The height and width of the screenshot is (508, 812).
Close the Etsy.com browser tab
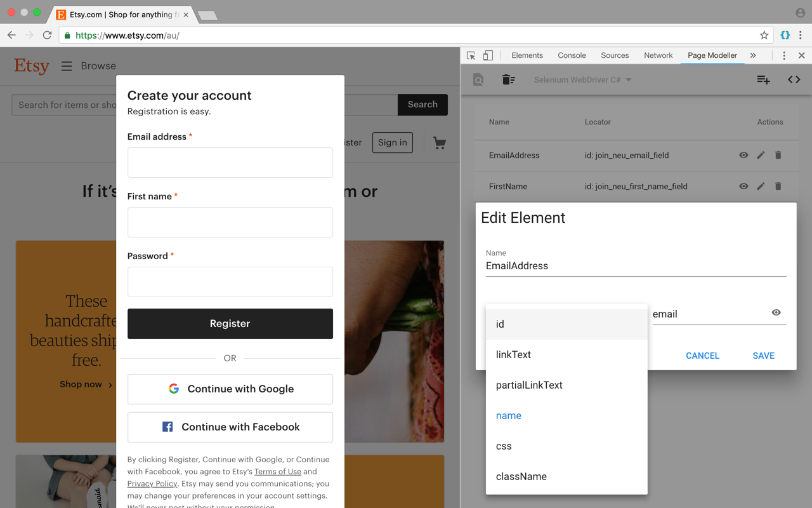(186, 15)
